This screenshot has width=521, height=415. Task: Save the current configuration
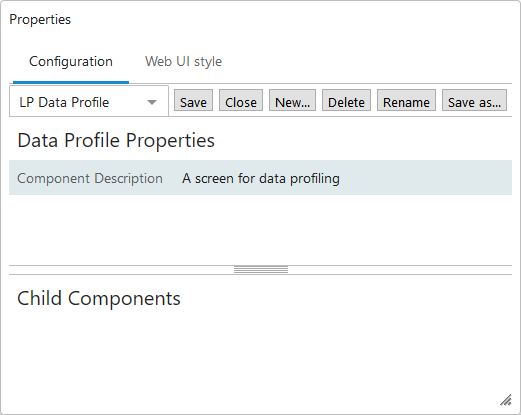click(193, 100)
